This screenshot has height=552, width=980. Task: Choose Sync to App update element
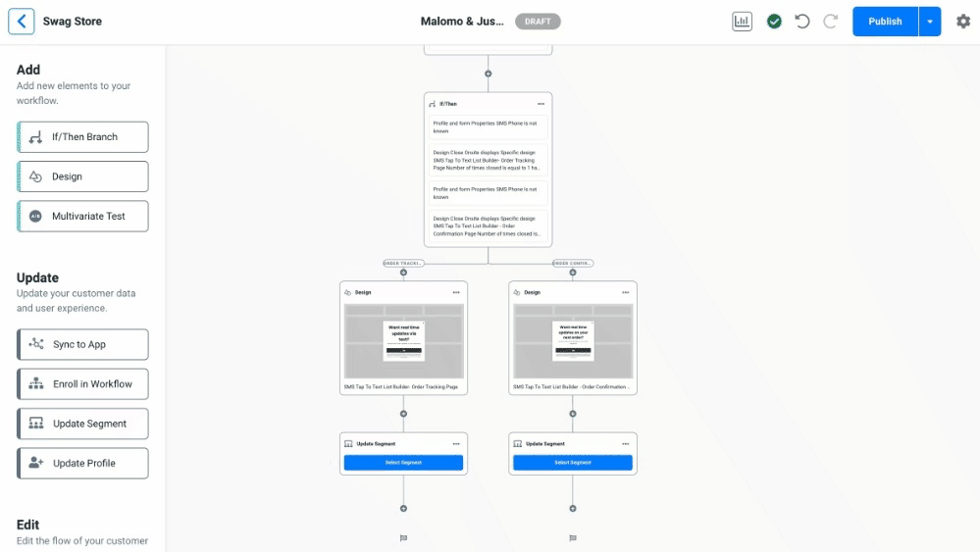83,345
